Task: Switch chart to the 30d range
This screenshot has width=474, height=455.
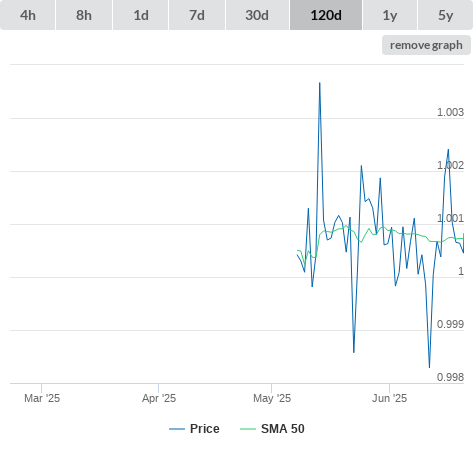Action: pyautogui.click(x=257, y=15)
